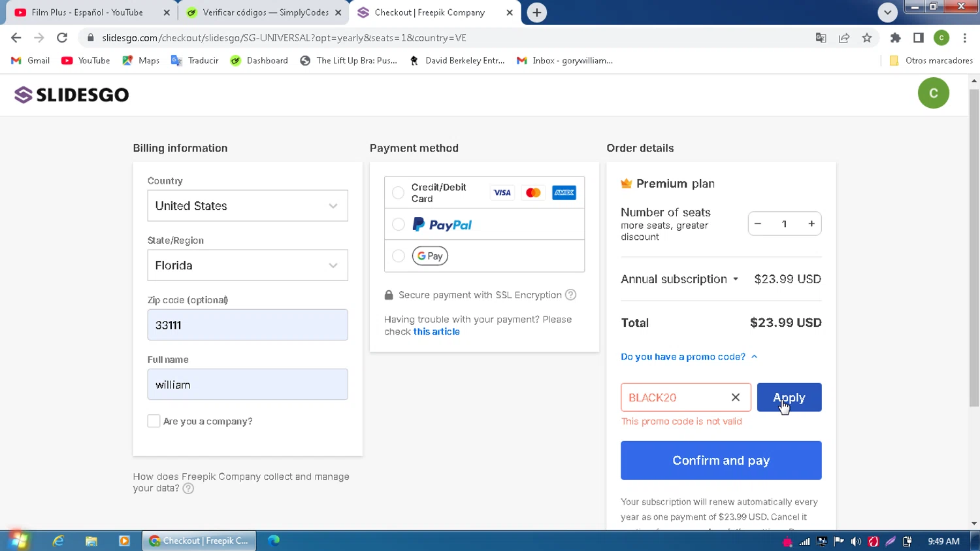
Task: Open the page translate icon
Action: (x=821, y=38)
